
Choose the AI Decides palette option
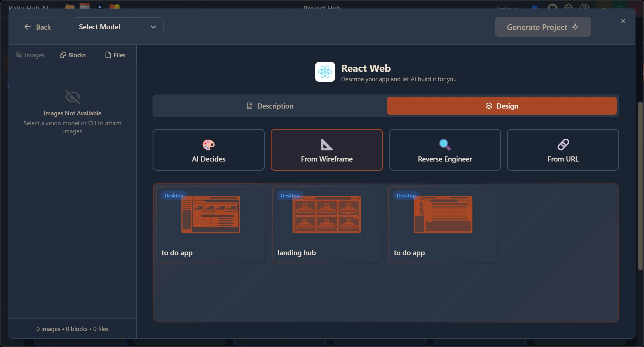click(x=208, y=150)
